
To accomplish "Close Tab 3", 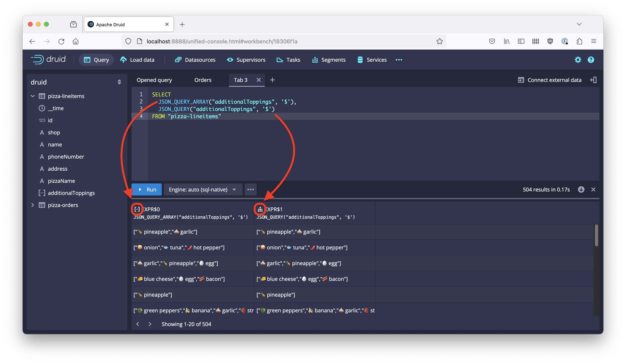I will [259, 80].
